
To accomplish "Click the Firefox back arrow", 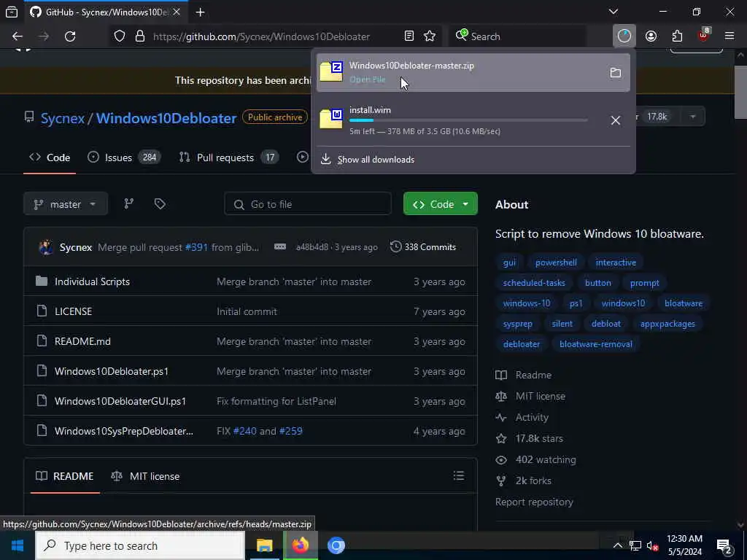I will click(18, 36).
